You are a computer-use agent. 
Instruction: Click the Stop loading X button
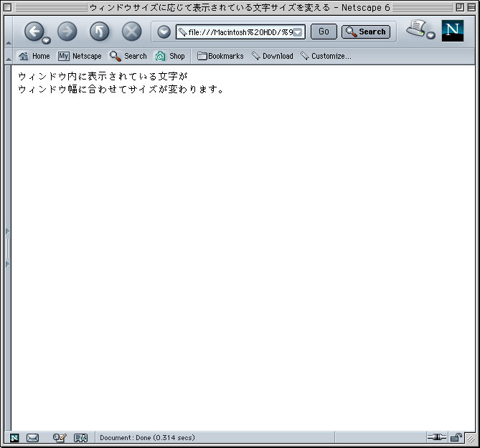[131, 32]
